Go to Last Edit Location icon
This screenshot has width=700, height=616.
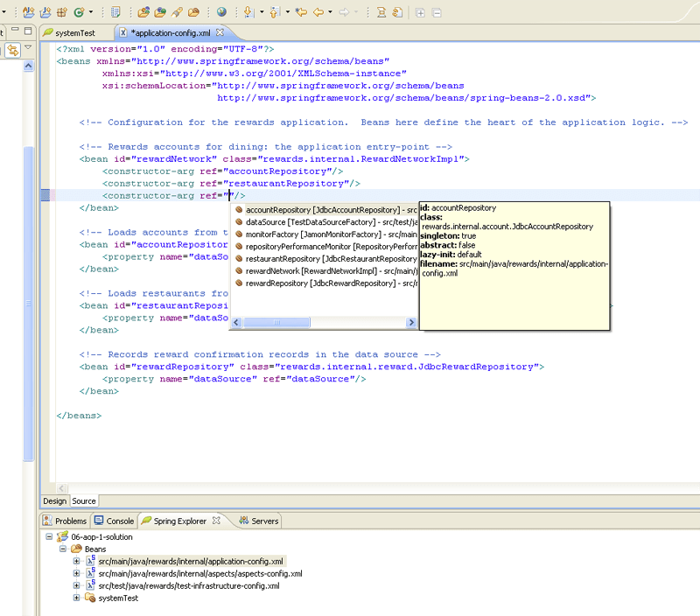301,12
